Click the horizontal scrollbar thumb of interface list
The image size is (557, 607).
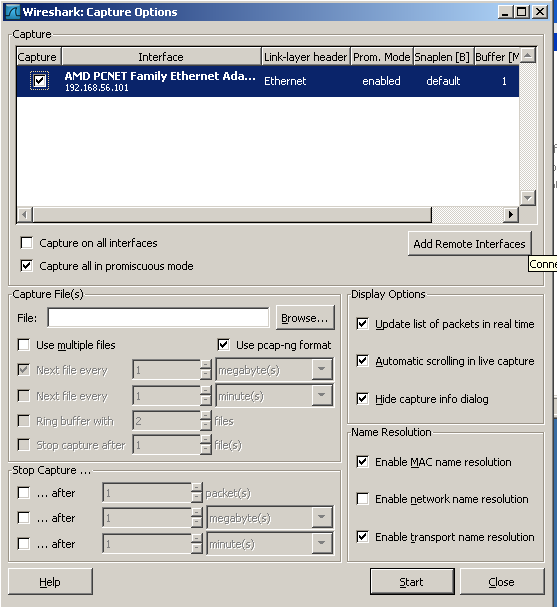(232, 214)
